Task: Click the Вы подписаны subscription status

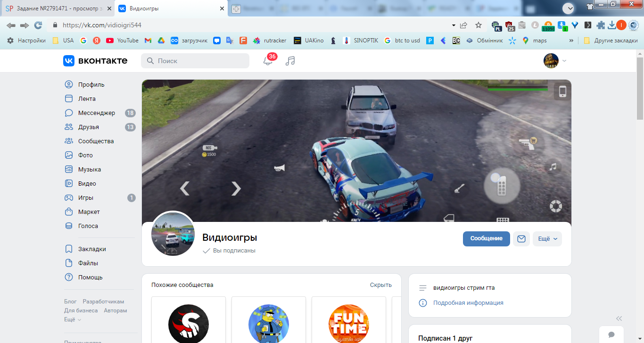Action: [x=229, y=251]
